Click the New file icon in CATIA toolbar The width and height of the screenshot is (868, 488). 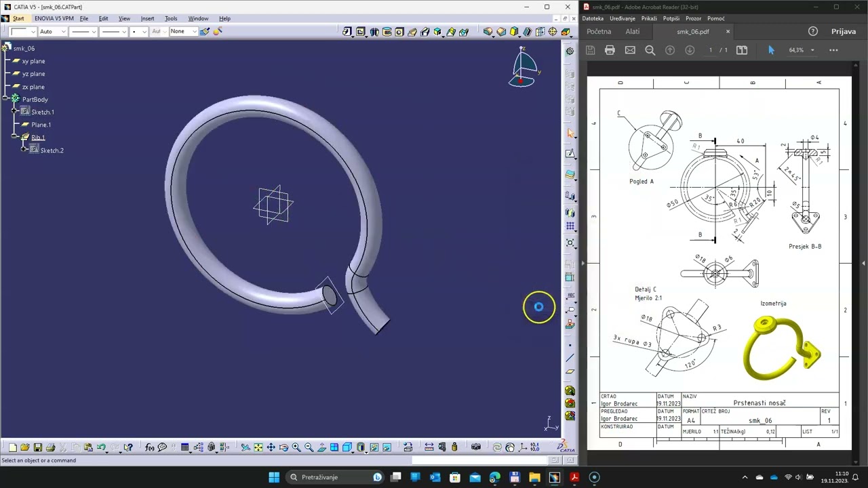pyautogui.click(x=12, y=447)
